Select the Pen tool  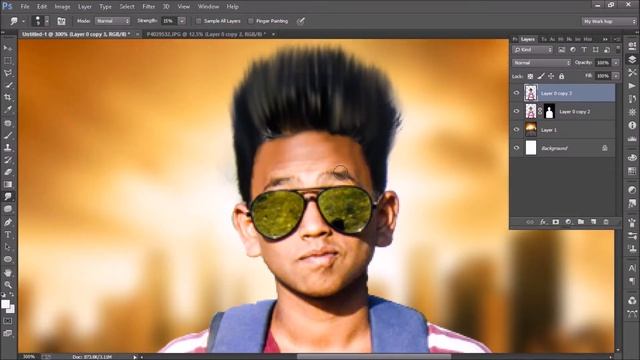(8, 222)
